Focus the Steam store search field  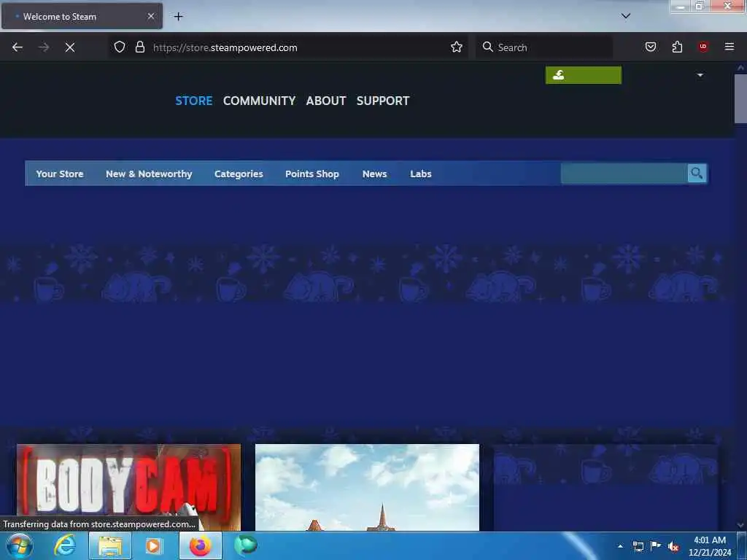click(x=624, y=174)
